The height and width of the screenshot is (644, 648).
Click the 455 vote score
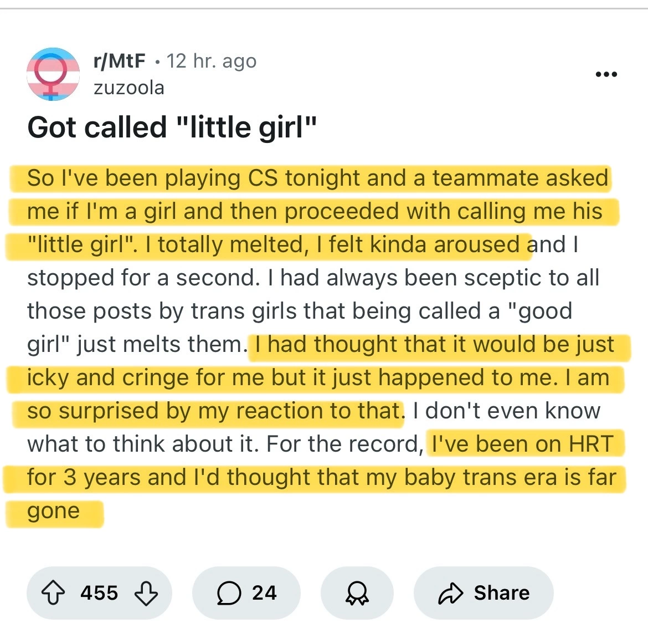pos(99,593)
